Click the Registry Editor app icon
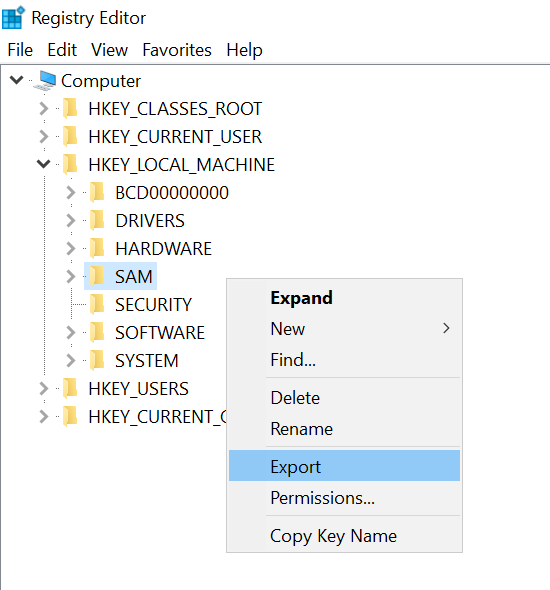The height and width of the screenshot is (590, 550). click(13, 17)
